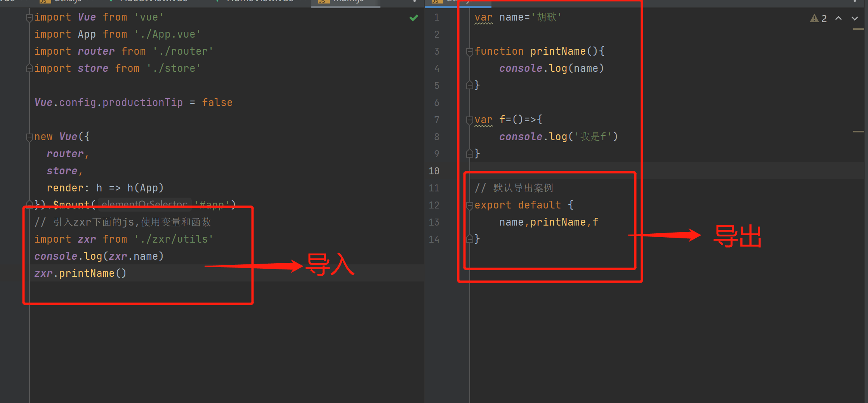Collapse the import block at 'import Vue'
The height and width of the screenshot is (403, 868).
[29, 17]
